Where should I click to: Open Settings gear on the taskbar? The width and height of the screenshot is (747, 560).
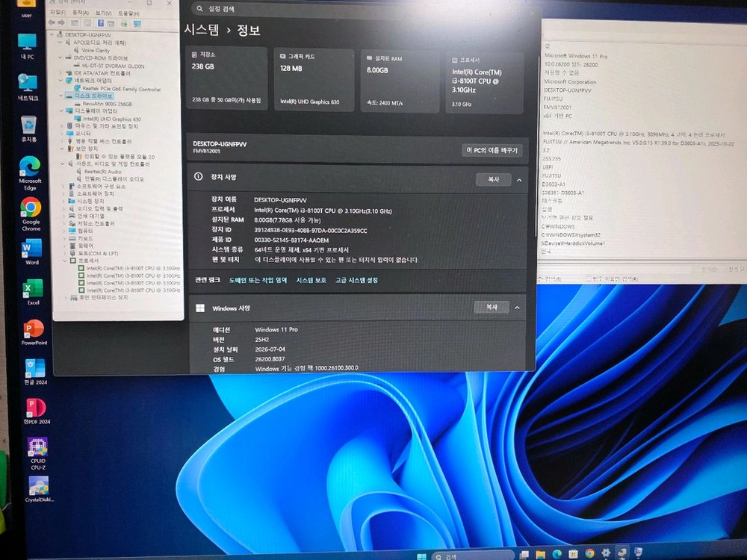(606, 553)
